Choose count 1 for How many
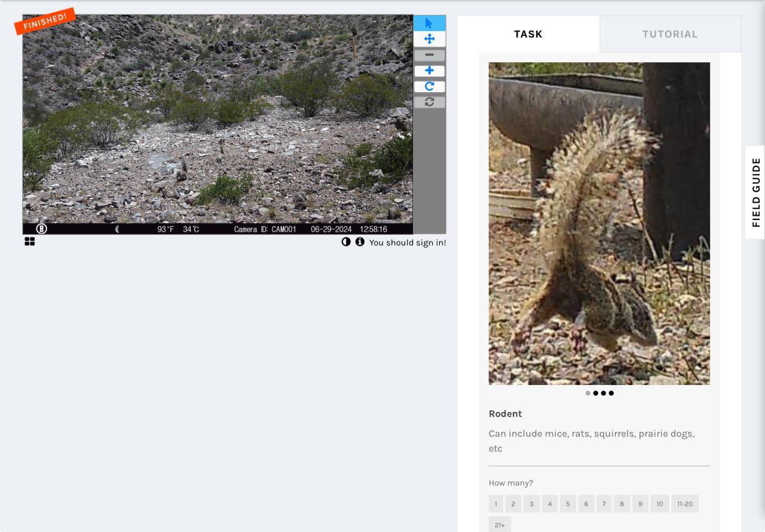Image resolution: width=765 pixels, height=532 pixels. tap(495, 504)
